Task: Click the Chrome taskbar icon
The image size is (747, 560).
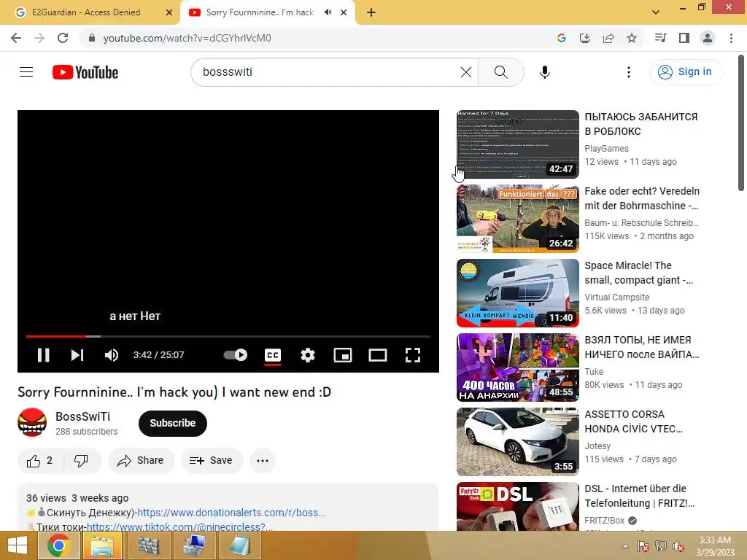Action: 58,545
